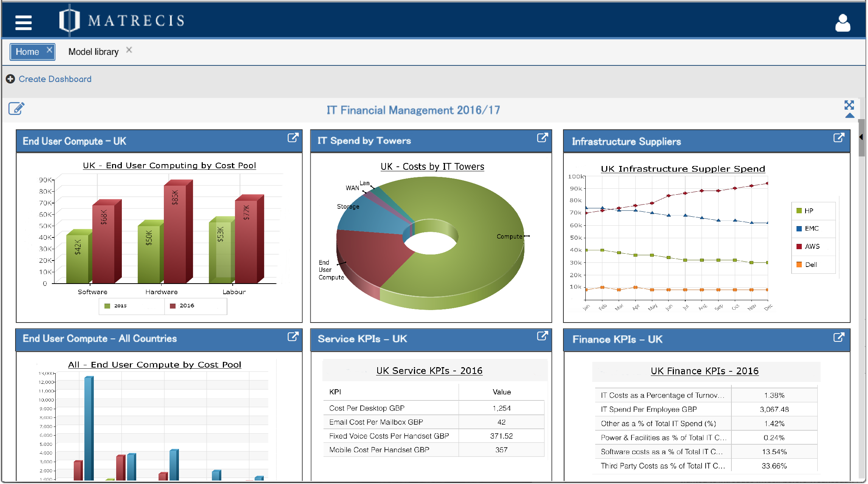868x484 pixels.
Task: Click the edit dashboard pencil icon
Action: click(16, 109)
